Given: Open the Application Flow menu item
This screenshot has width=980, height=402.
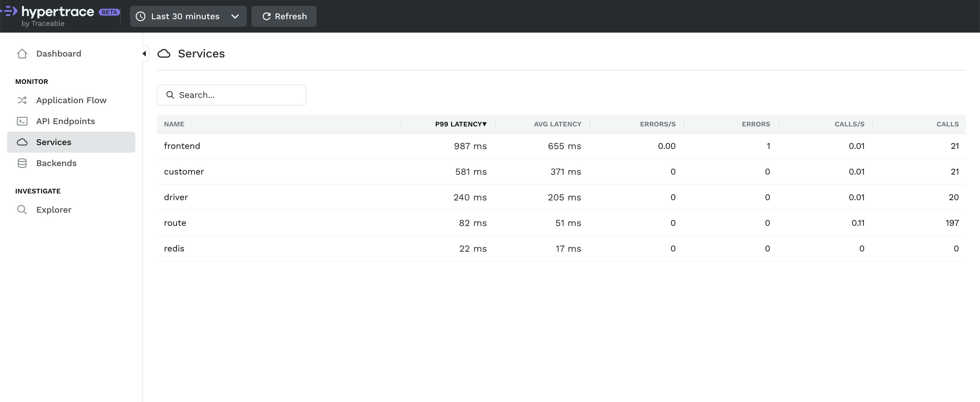Looking at the screenshot, I should coord(71,100).
